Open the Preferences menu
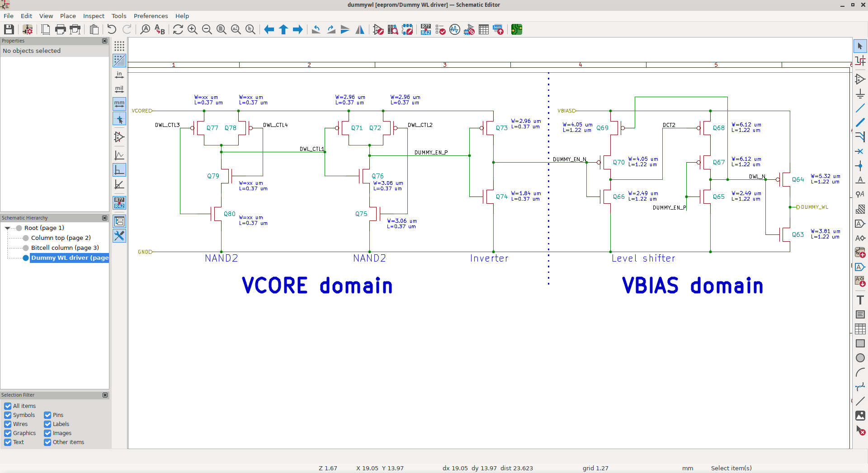Image resolution: width=868 pixels, height=473 pixels. coord(151,16)
